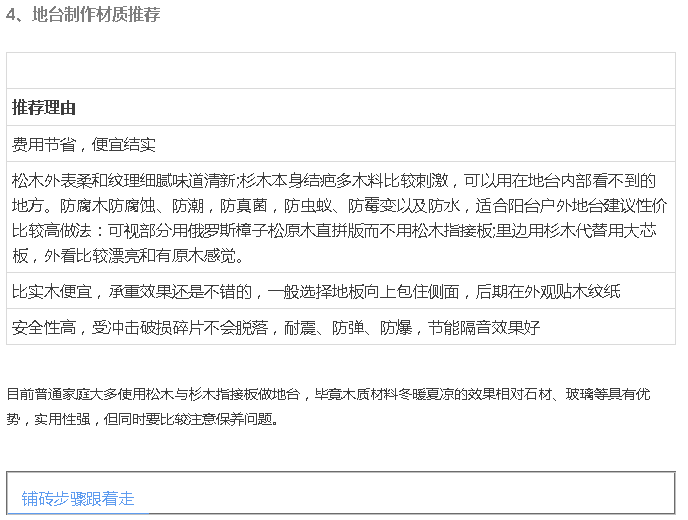Image resolution: width=688 pixels, height=520 pixels.
Task: Select the row 费用节省，便宜结实
Action: [341, 143]
